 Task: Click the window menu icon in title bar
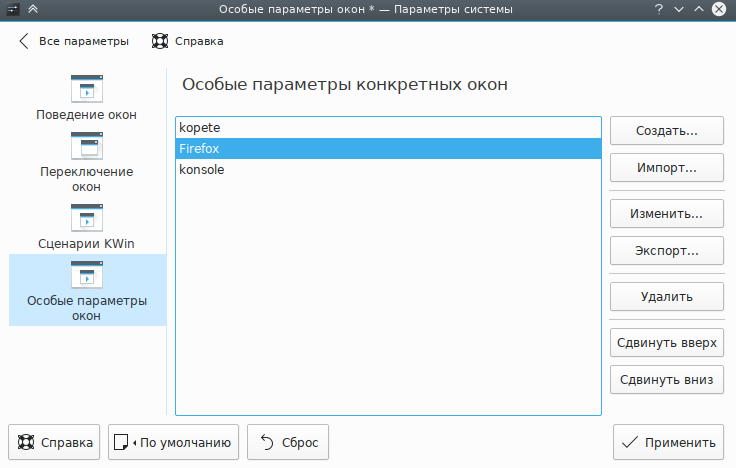[x=12, y=9]
